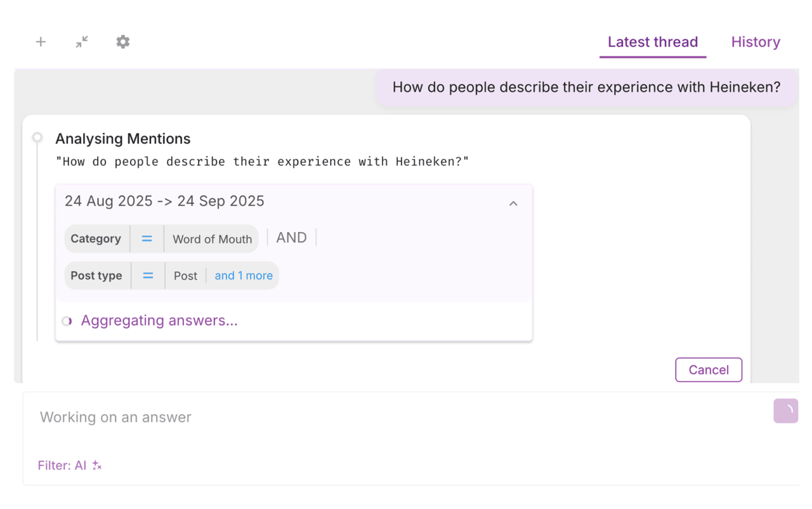Open settings via the gear icon
This screenshot has height=509, width=812.
123,42
